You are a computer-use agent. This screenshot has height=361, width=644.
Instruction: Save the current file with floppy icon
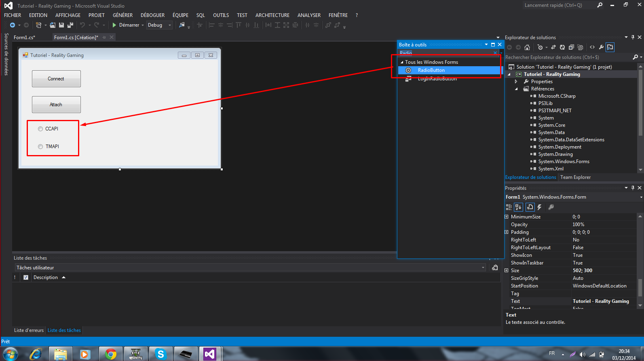[x=61, y=25]
